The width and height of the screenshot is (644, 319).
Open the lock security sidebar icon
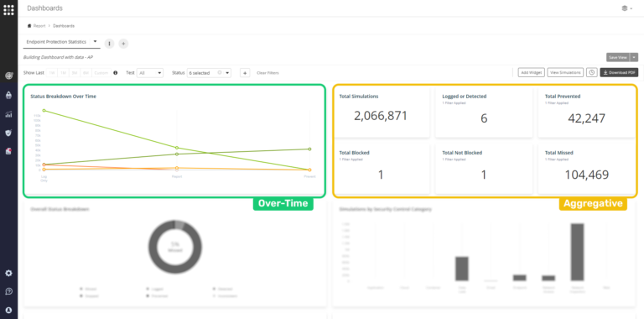click(8, 96)
